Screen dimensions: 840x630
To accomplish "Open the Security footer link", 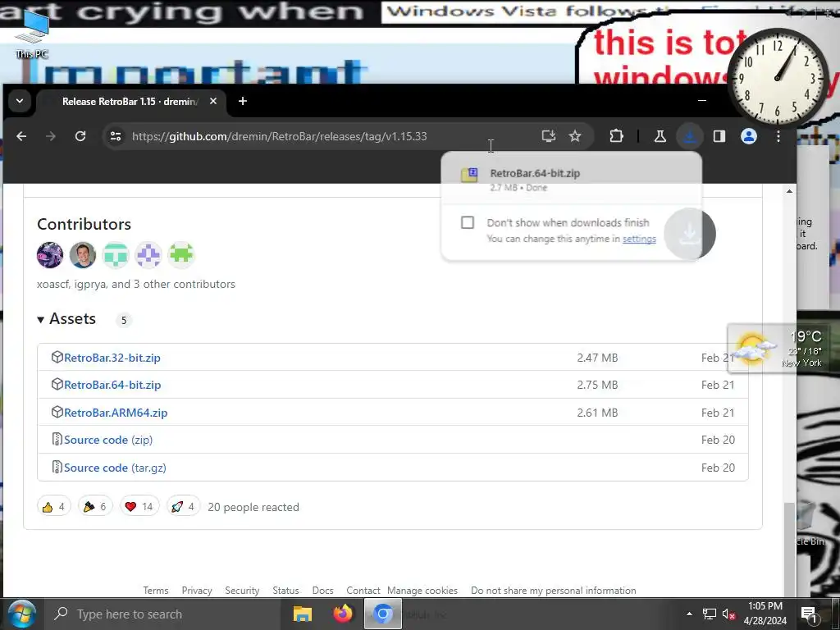I will (x=242, y=590).
